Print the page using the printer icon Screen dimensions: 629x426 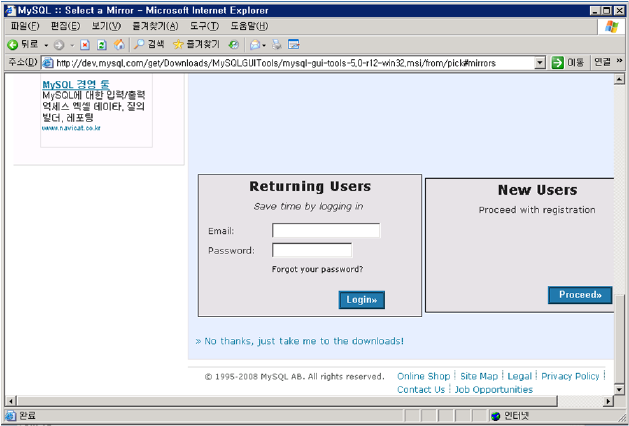(277, 45)
